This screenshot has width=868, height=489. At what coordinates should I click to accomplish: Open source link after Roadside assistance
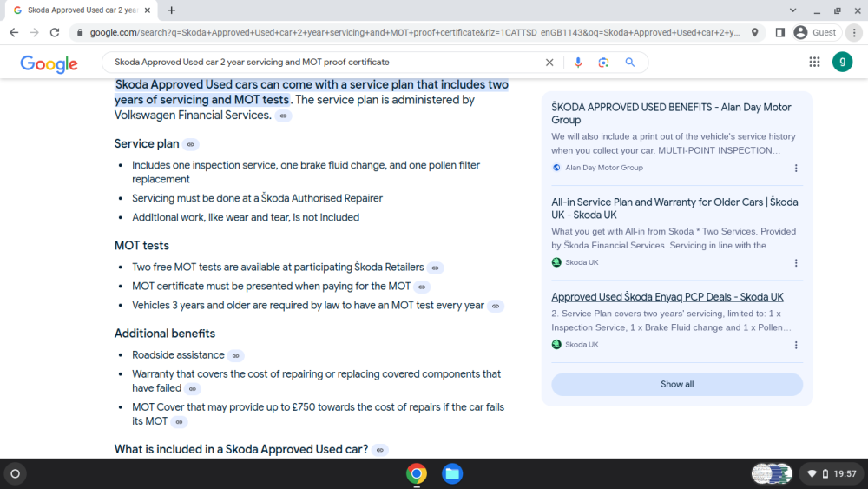236,355
